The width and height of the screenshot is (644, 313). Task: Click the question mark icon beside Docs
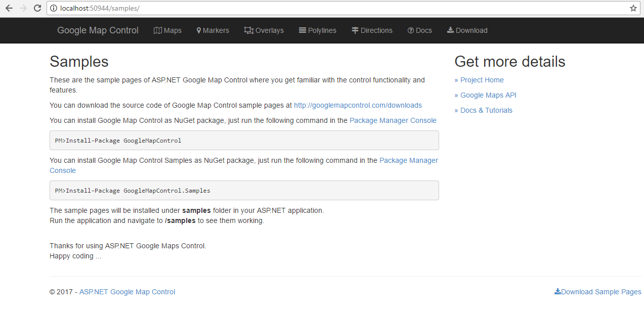tap(411, 30)
